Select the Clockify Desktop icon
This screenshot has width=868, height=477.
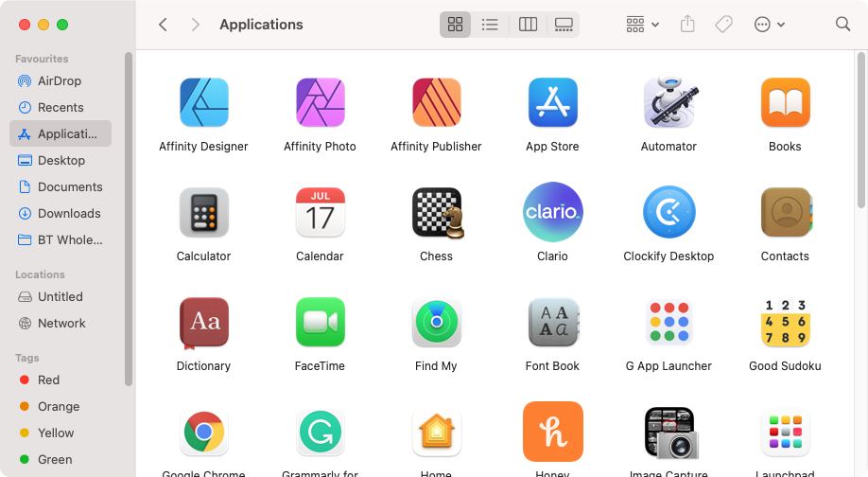click(668, 212)
